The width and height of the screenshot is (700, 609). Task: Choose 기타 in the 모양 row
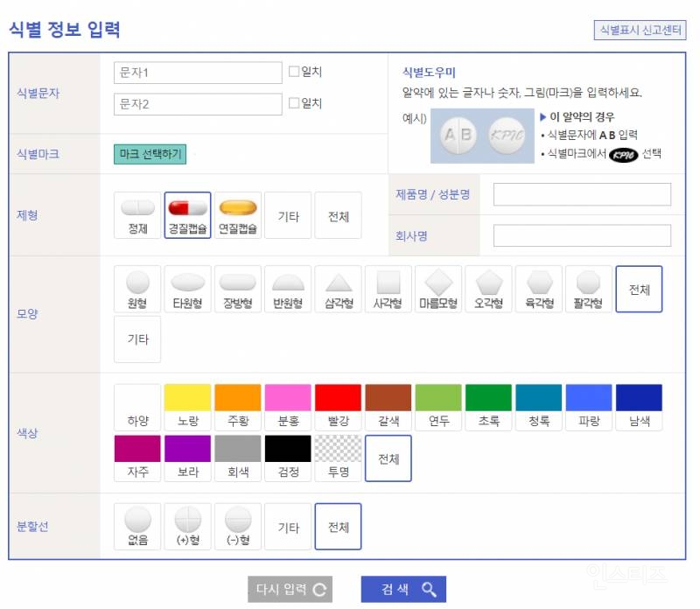[x=137, y=339]
